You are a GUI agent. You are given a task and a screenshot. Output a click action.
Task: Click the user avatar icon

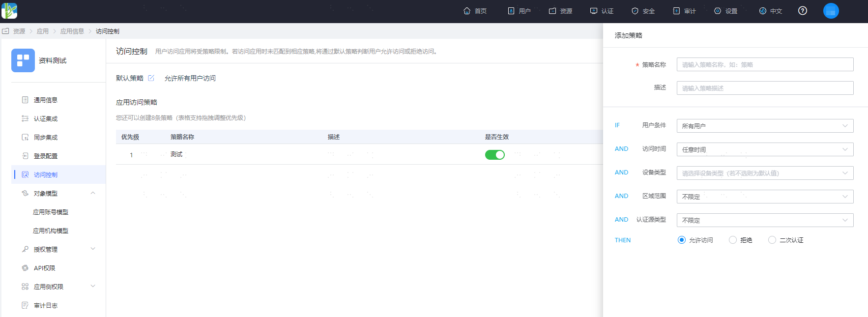click(831, 11)
